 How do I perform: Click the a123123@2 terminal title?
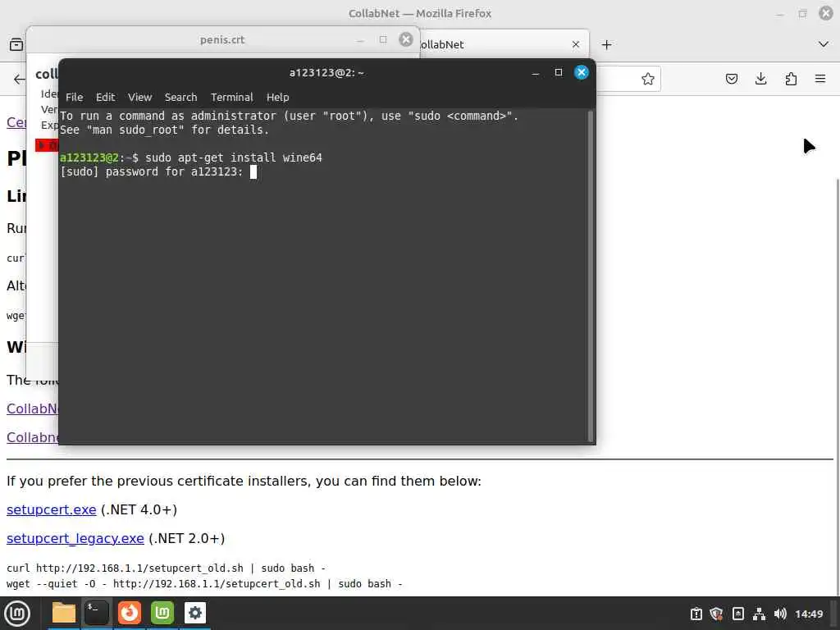pyautogui.click(x=326, y=73)
